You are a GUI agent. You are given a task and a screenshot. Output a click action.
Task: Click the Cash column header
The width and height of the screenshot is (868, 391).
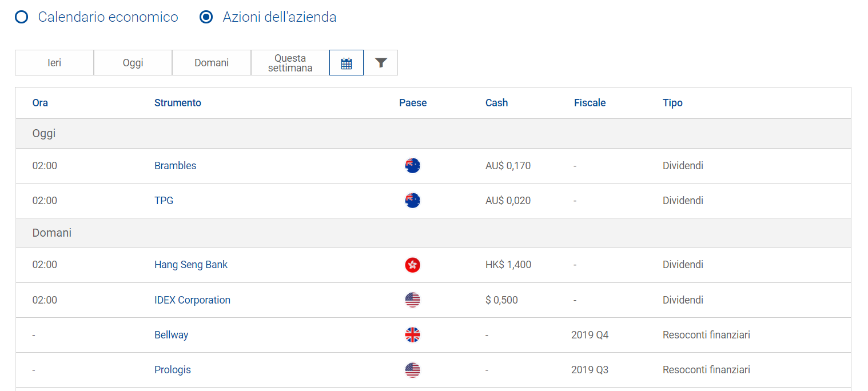coord(497,103)
